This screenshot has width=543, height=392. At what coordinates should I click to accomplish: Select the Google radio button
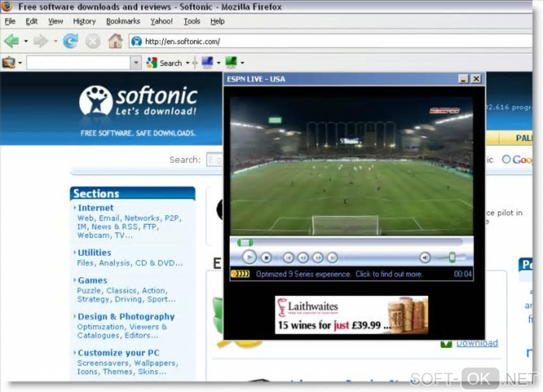[506, 159]
